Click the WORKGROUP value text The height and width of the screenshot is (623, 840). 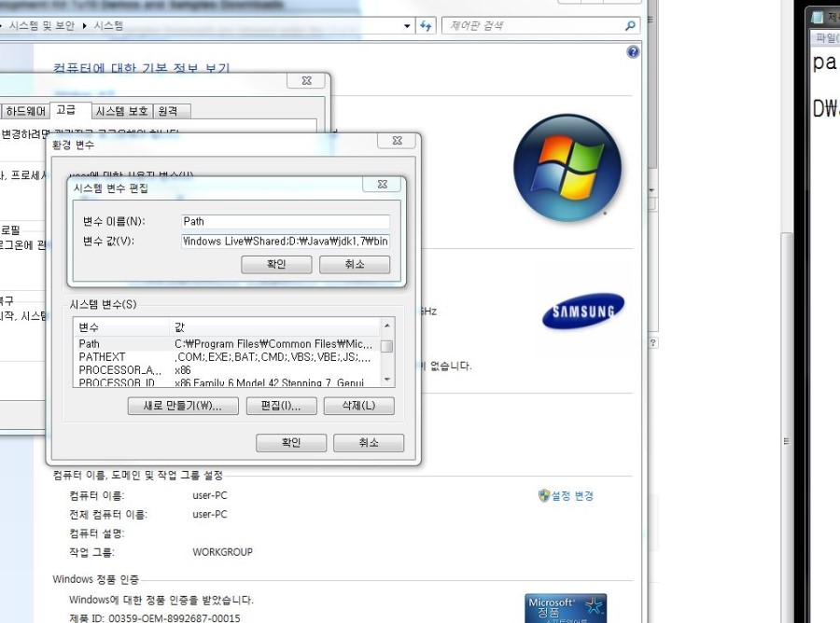point(222,552)
